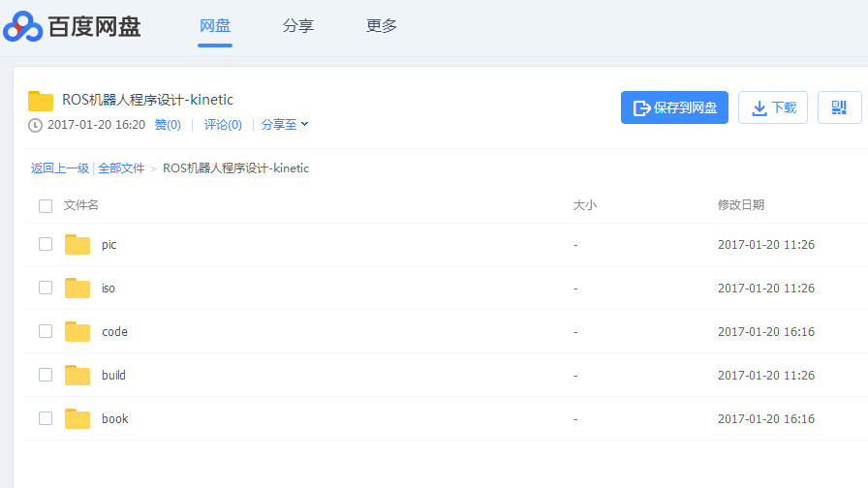The image size is (868, 488).
Task: Click the clock icon beside share date
Action: tap(35, 125)
